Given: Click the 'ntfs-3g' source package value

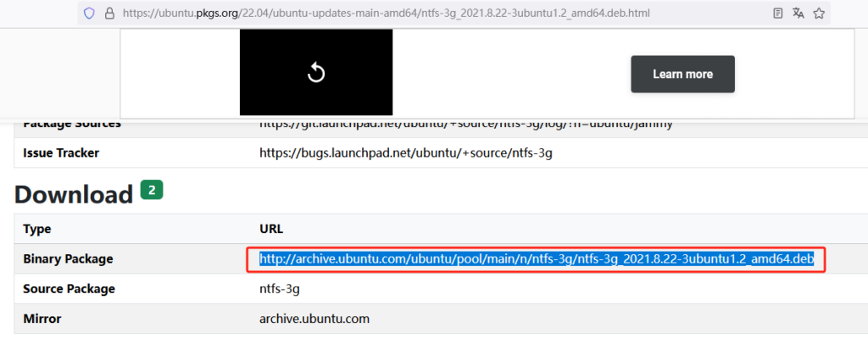Looking at the screenshot, I should pyautogui.click(x=280, y=288).
